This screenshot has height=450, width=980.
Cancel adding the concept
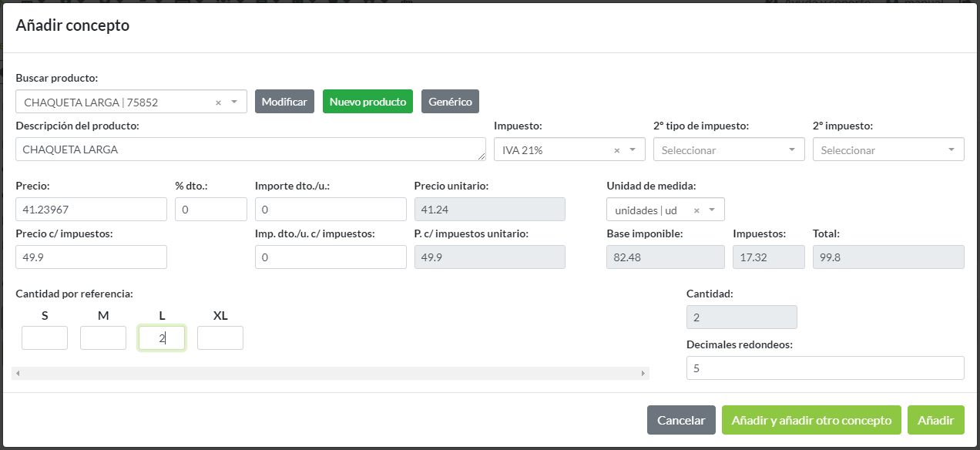pos(680,420)
